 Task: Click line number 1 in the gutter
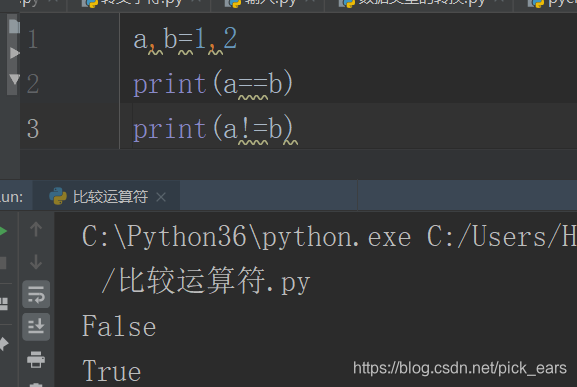tap(32, 39)
